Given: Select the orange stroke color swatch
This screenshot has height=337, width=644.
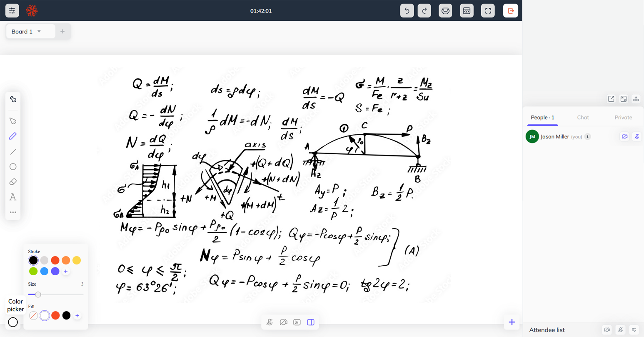Looking at the screenshot, I should [66, 260].
